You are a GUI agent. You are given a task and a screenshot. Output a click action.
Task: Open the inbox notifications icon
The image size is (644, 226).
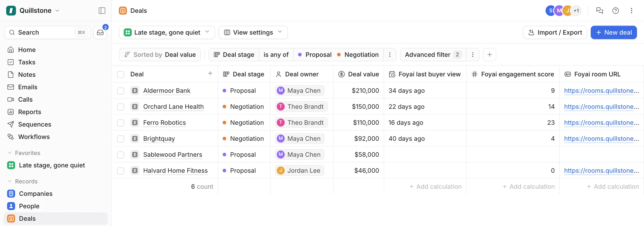click(100, 33)
